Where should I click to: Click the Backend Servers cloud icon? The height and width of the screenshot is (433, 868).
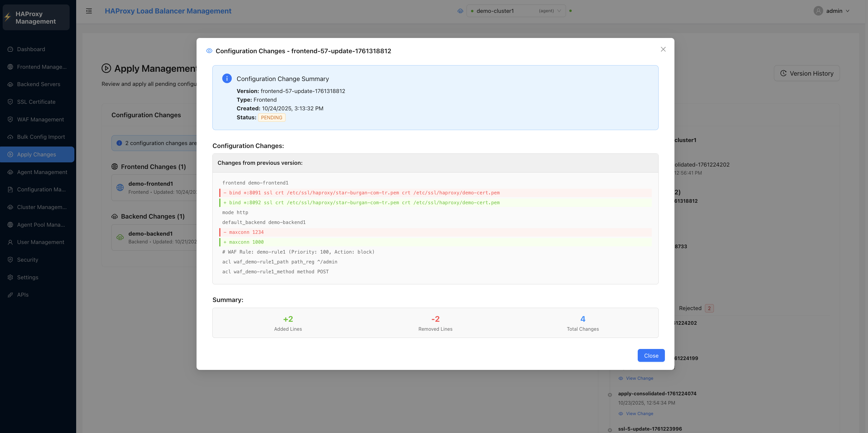[x=10, y=84]
